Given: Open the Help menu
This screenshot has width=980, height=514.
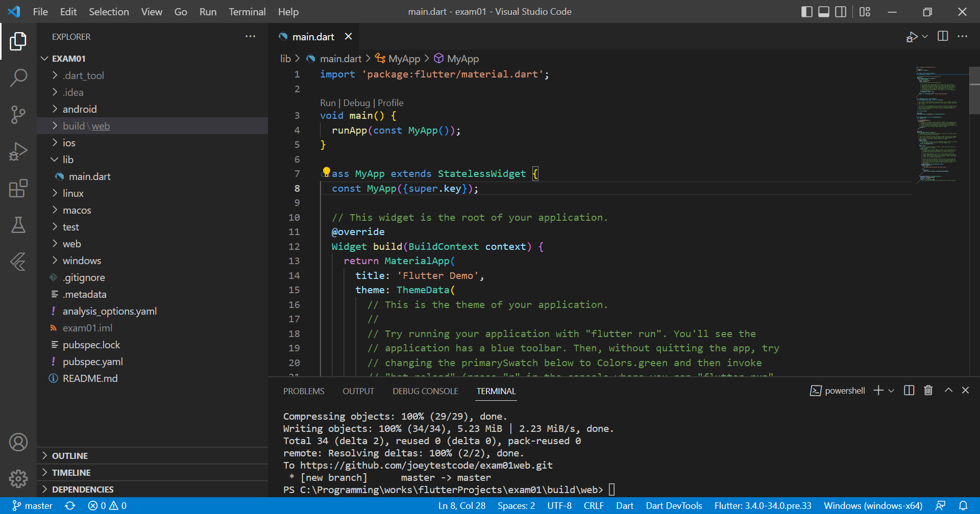Looking at the screenshot, I should (288, 12).
